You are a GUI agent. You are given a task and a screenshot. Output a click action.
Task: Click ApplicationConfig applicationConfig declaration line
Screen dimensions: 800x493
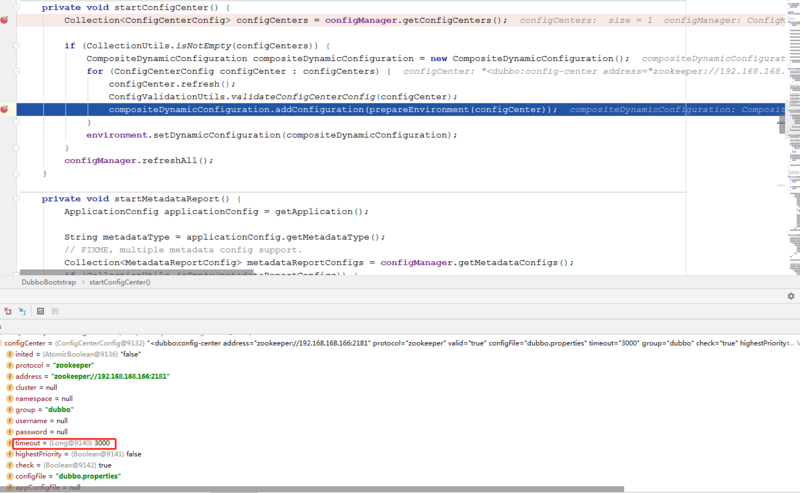coord(216,212)
